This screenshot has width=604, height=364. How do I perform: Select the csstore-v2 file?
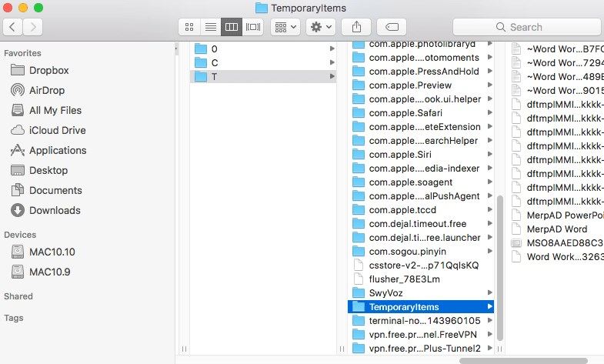421,265
